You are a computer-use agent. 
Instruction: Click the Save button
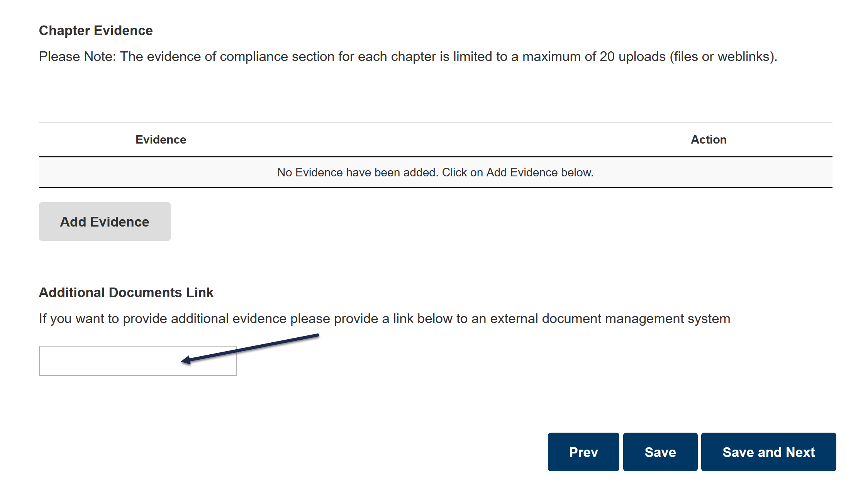click(660, 452)
